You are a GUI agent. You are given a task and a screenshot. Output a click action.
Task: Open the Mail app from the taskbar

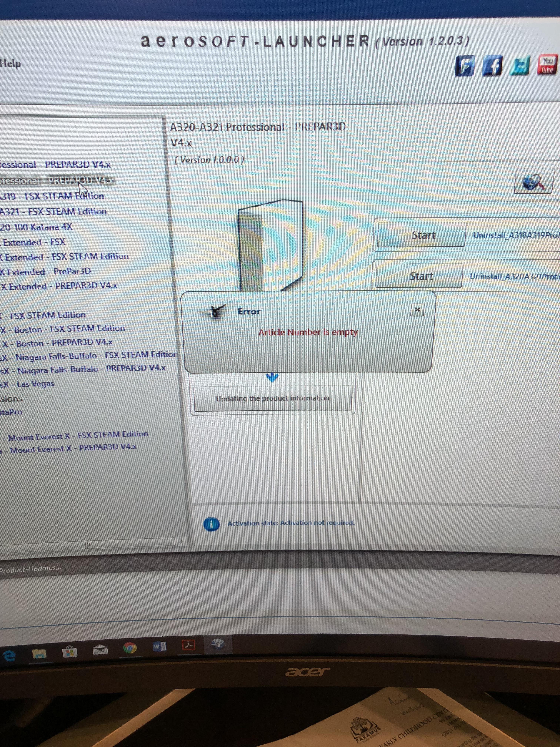[100, 649]
